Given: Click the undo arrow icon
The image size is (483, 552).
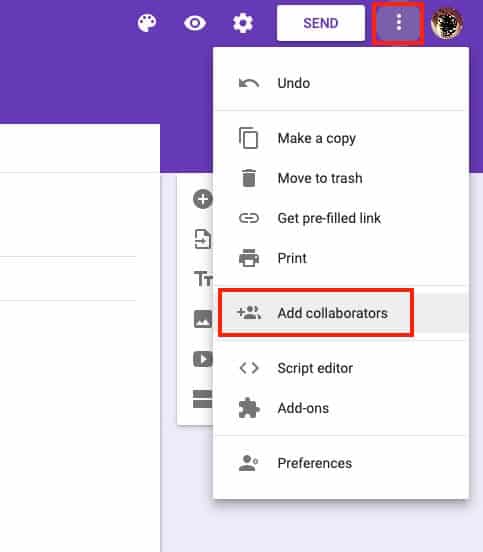Looking at the screenshot, I should [249, 83].
